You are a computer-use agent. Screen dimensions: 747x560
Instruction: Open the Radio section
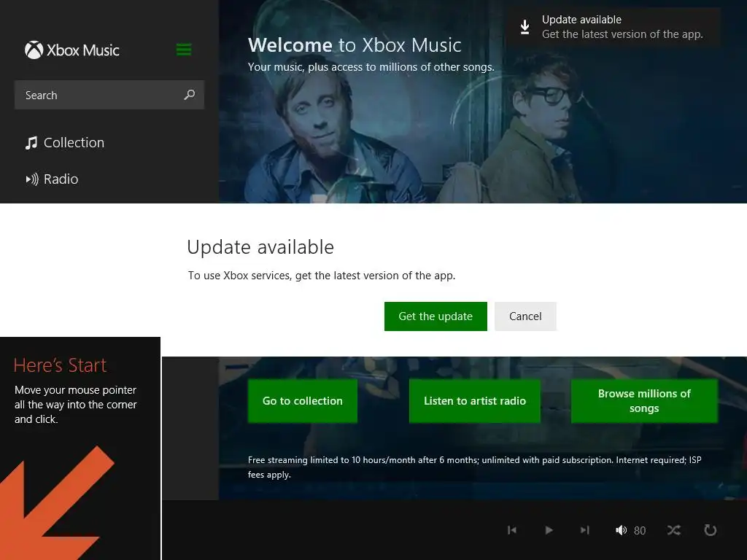(52, 179)
